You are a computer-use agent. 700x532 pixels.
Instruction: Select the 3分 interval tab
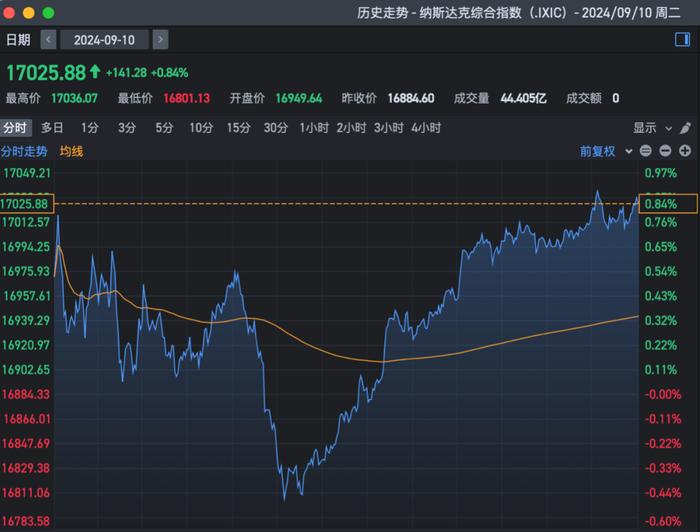[x=127, y=128]
